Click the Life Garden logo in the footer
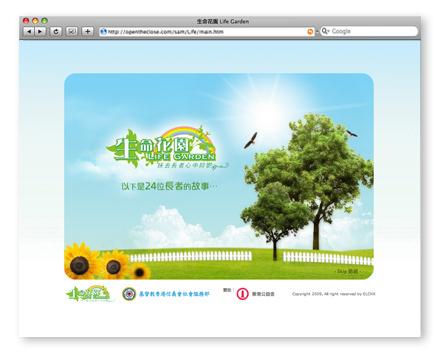 point(90,294)
